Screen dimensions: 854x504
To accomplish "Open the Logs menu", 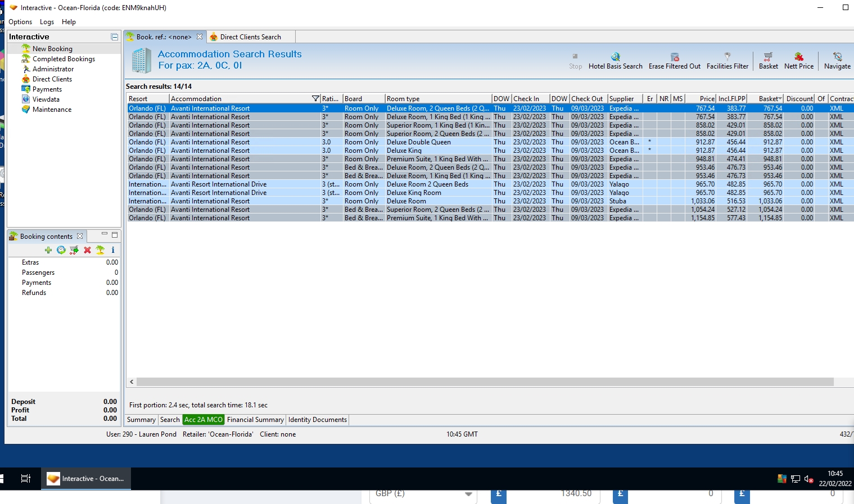I will tap(47, 22).
